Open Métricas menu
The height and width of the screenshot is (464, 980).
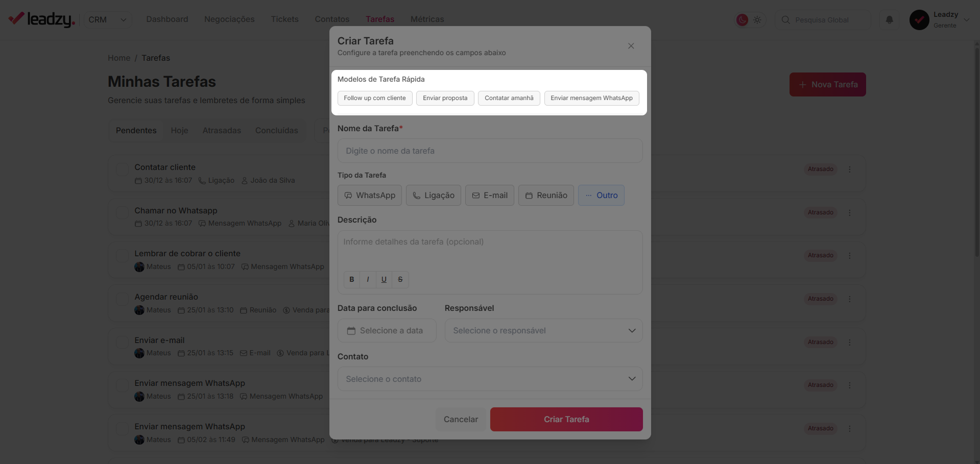427,19
